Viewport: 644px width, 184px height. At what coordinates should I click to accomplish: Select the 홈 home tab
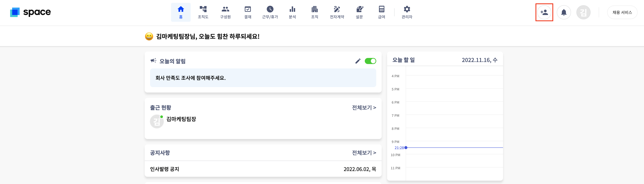pyautogui.click(x=181, y=12)
